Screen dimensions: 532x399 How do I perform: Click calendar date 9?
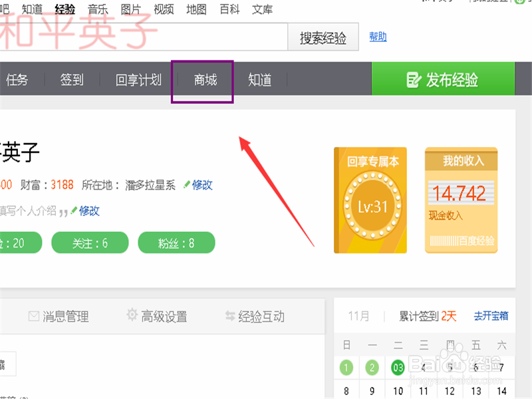tap(372, 391)
